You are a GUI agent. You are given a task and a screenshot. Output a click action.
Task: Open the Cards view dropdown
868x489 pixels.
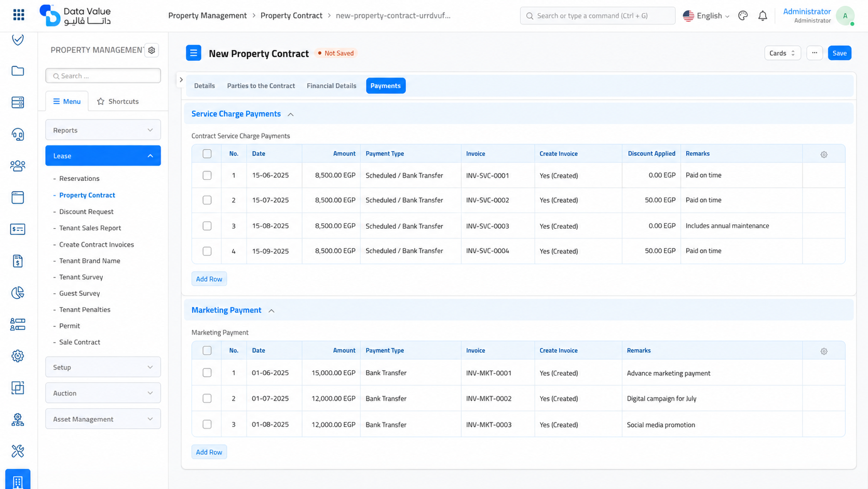coord(782,53)
